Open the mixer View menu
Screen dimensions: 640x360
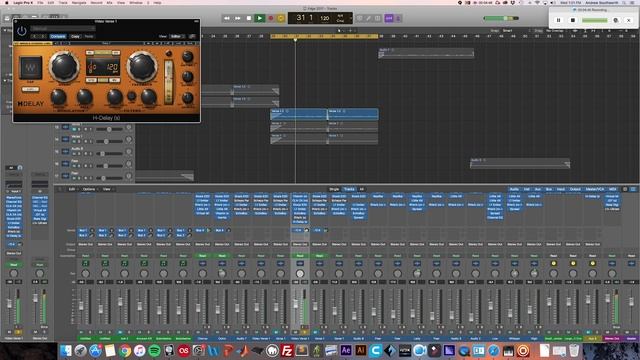[107, 189]
